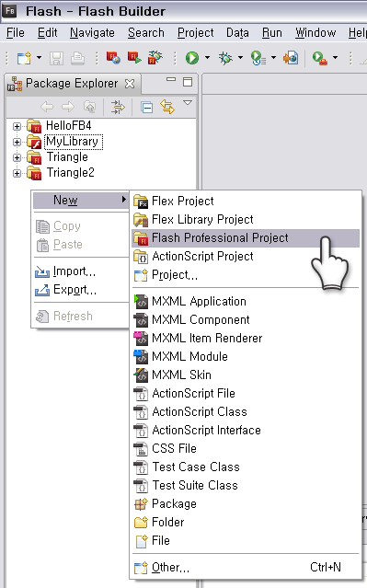The image size is (367, 588).
Task: Expand the Triangle2 project node
Action: click(17, 173)
